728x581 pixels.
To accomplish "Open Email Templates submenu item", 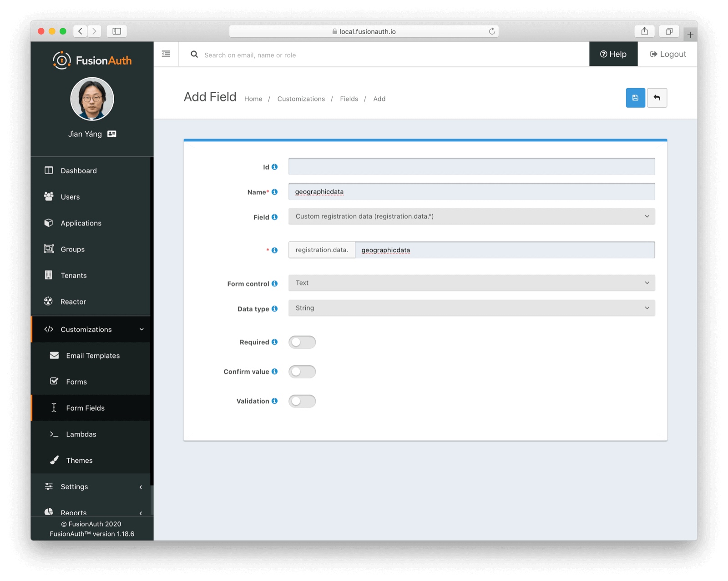I will click(91, 356).
